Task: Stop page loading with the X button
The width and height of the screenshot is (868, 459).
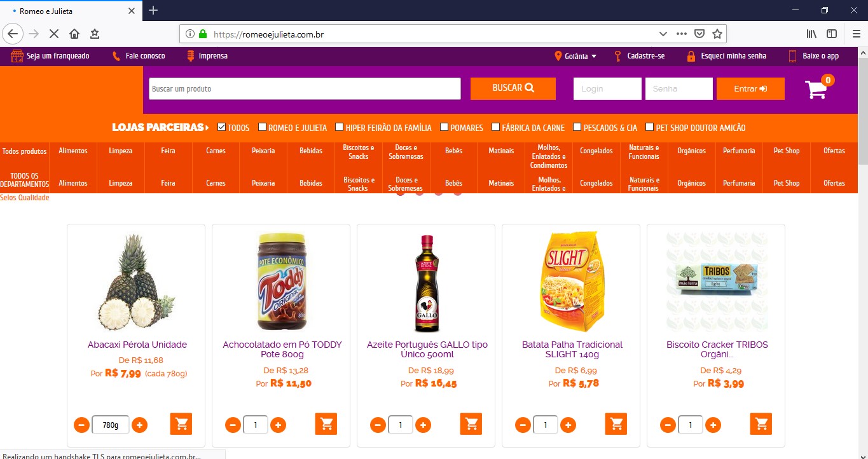Action: [54, 34]
